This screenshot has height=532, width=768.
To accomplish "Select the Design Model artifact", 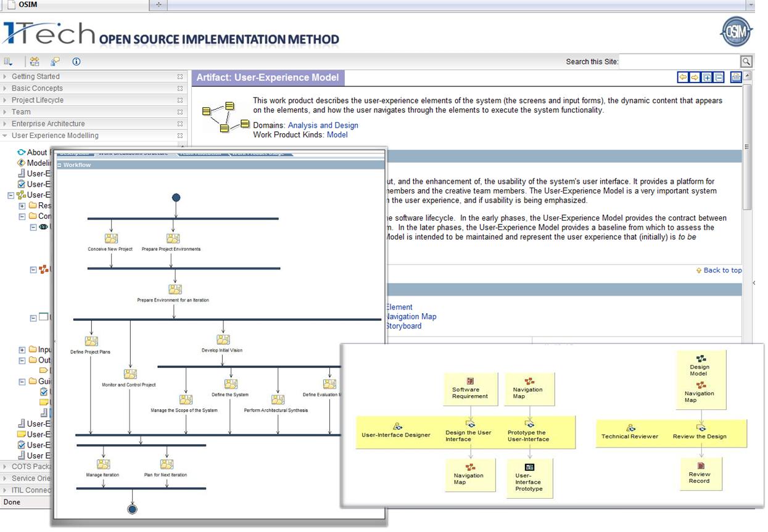I will 699,366.
